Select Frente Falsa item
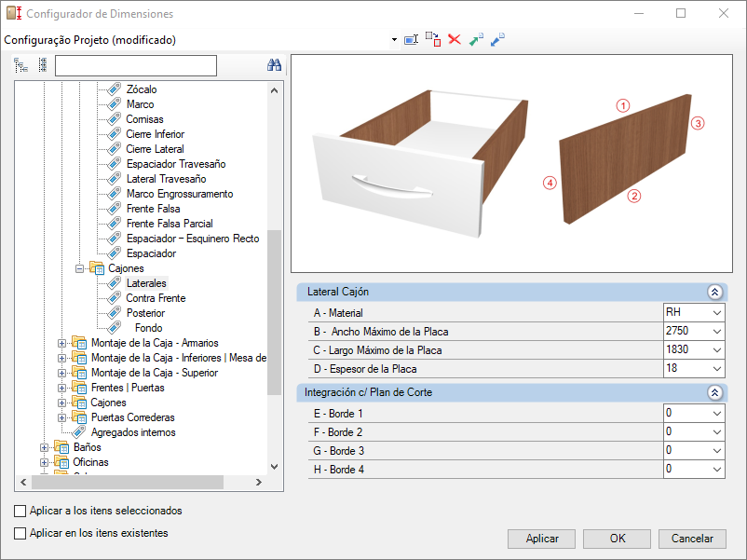747x560 pixels. pyautogui.click(x=153, y=209)
